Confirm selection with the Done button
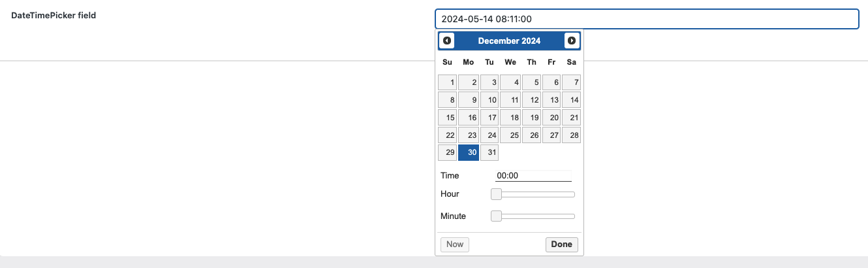 561,244
